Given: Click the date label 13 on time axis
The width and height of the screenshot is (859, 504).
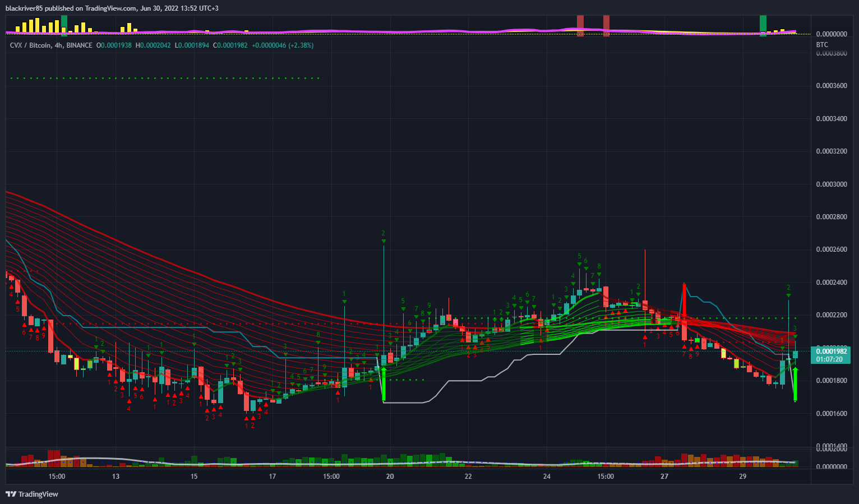Looking at the screenshot, I should 116,477.
